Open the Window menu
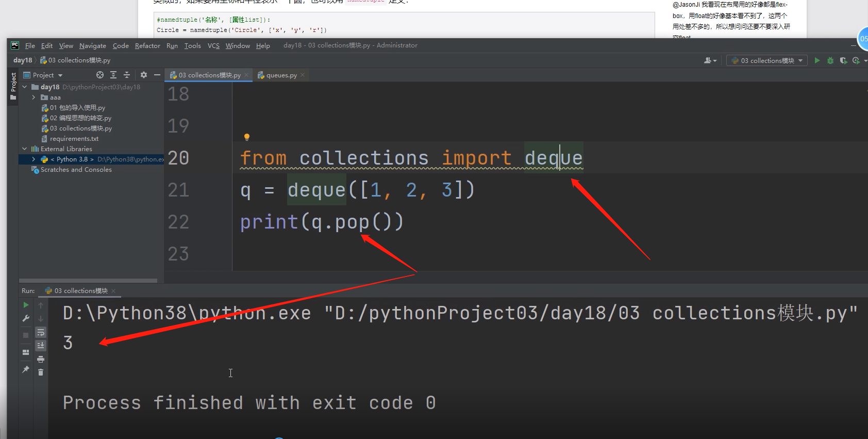868x439 pixels. pyautogui.click(x=238, y=45)
